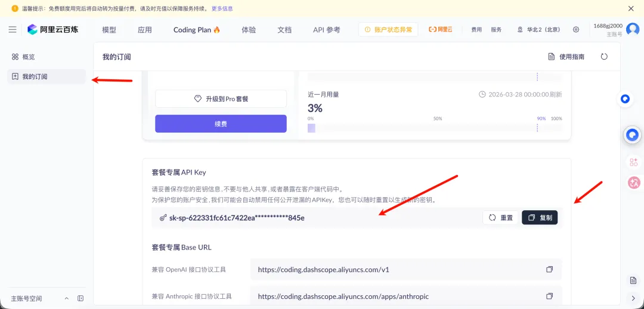This screenshot has width=644, height=309.
Task: Click the 近一月用量 usage progress bar
Action: [435, 128]
